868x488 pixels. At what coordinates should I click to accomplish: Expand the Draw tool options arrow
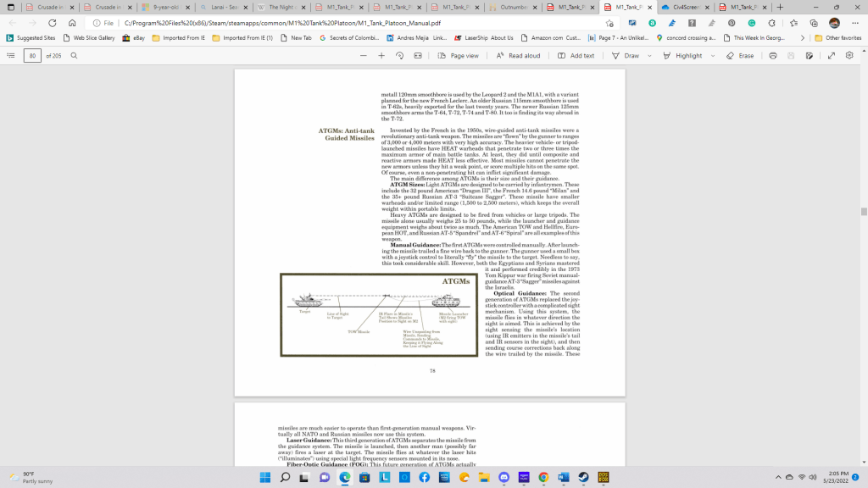649,55
